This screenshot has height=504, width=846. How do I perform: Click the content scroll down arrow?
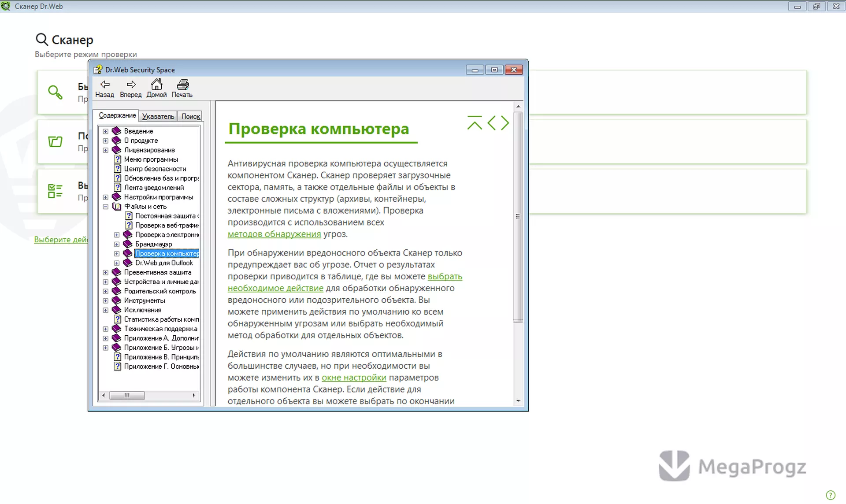[518, 401]
